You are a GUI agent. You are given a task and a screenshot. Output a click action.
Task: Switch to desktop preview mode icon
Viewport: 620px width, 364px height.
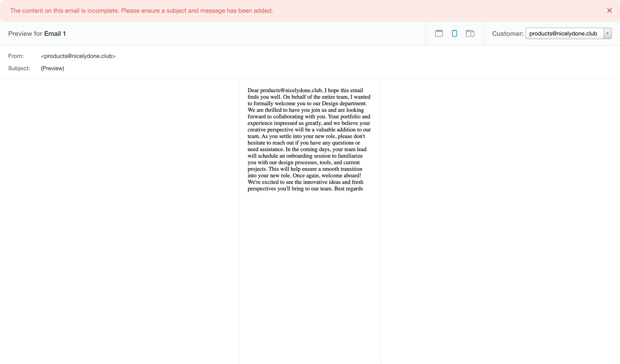pyautogui.click(x=439, y=34)
